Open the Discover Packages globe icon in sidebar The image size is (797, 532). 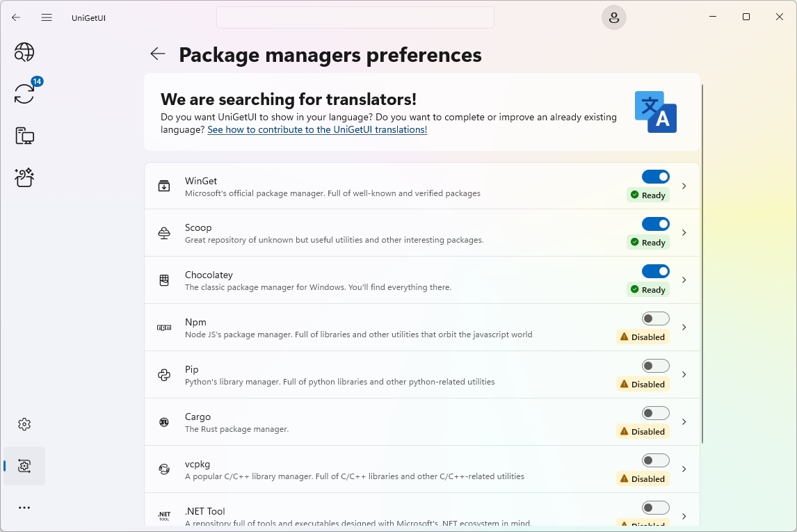tap(24, 52)
